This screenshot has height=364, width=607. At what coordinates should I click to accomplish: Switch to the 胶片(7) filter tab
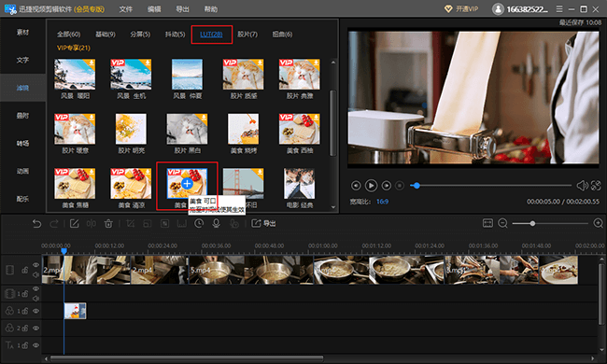(247, 34)
